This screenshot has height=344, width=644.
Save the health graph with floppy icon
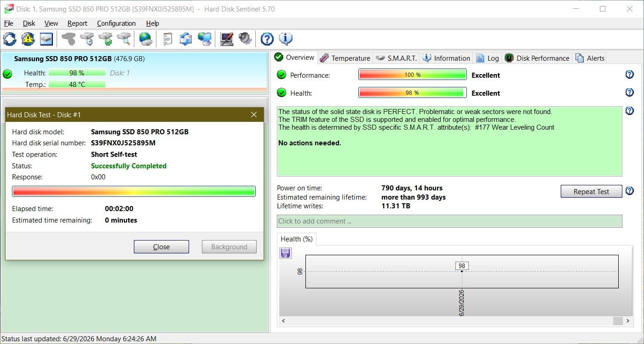pyautogui.click(x=286, y=253)
